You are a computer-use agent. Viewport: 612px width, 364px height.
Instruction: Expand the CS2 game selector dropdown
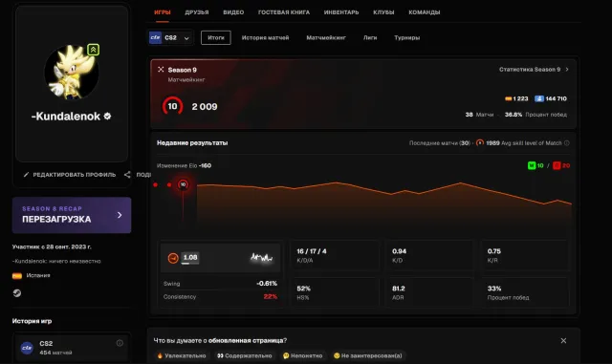[170, 38]
